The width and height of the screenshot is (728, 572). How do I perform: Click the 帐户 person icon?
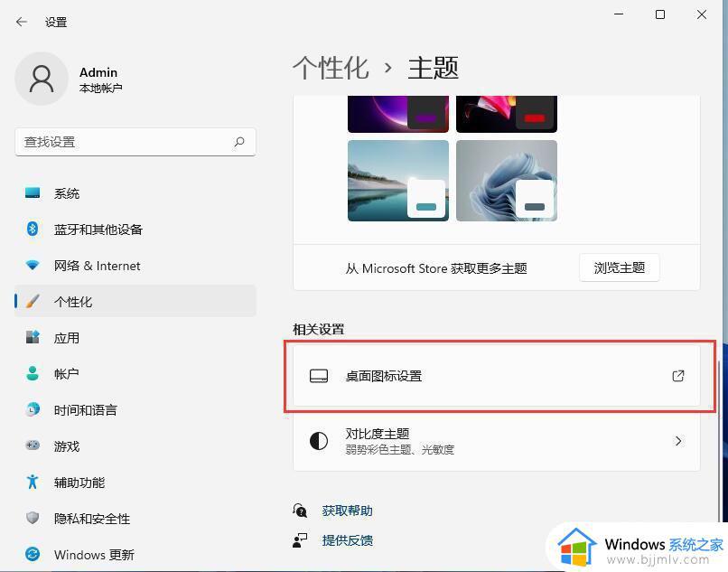[33, 373]
